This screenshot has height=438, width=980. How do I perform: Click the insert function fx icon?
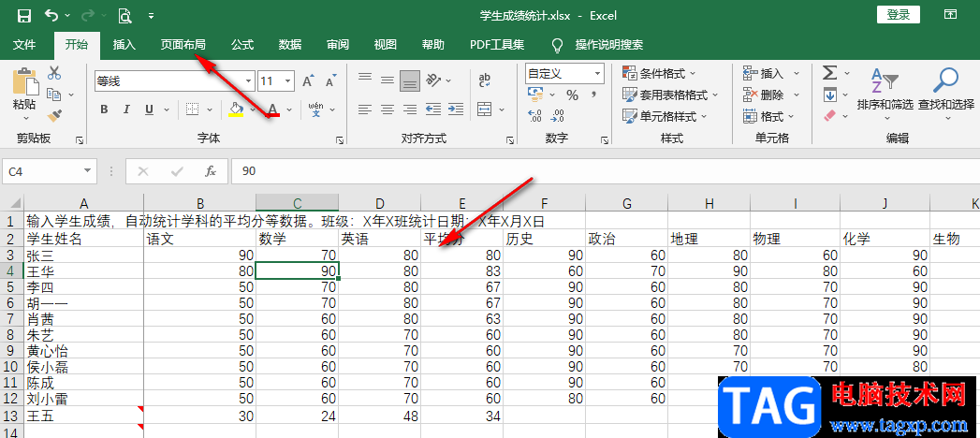click(x=212, y=171)
